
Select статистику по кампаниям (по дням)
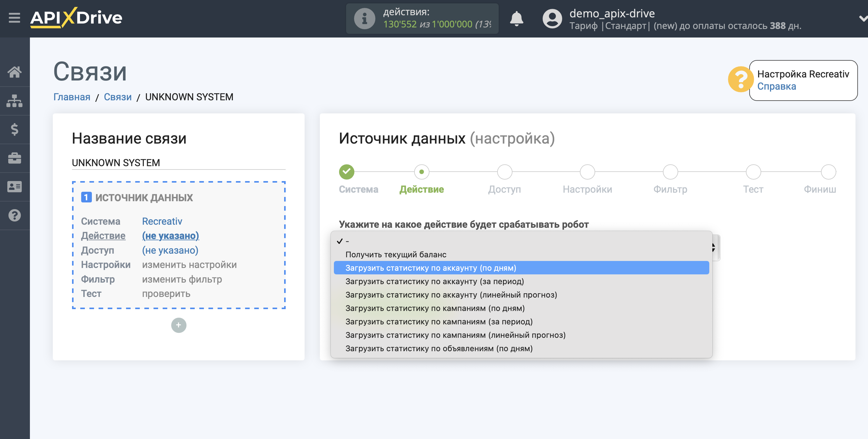521,309
